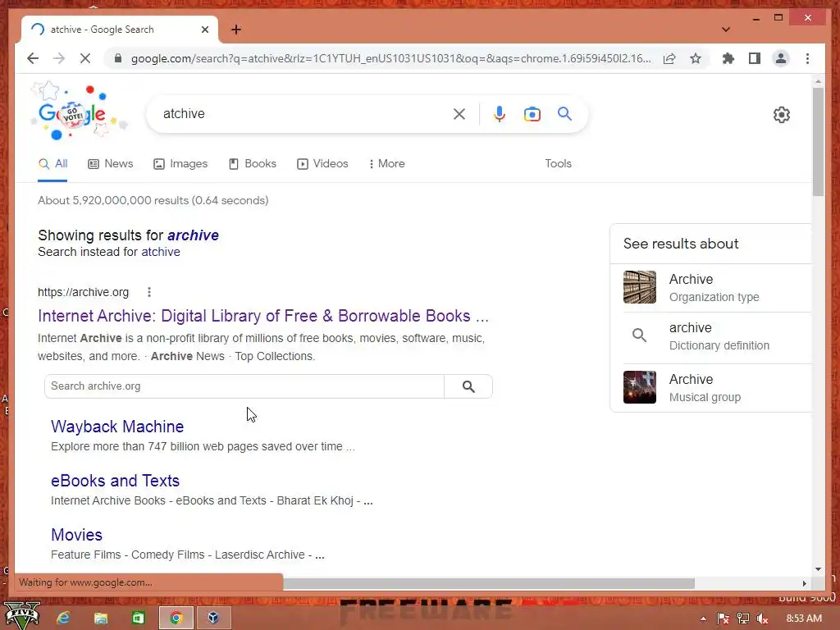Launch Internet Explorer from taskbar
This screenshot has width=840, height=630.
click(63, 618)
